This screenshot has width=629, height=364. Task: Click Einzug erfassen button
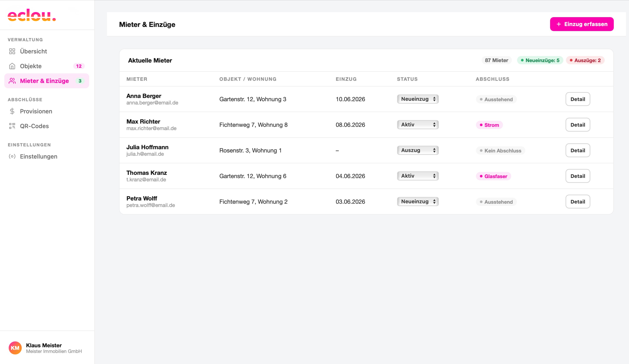pos(582,24)
